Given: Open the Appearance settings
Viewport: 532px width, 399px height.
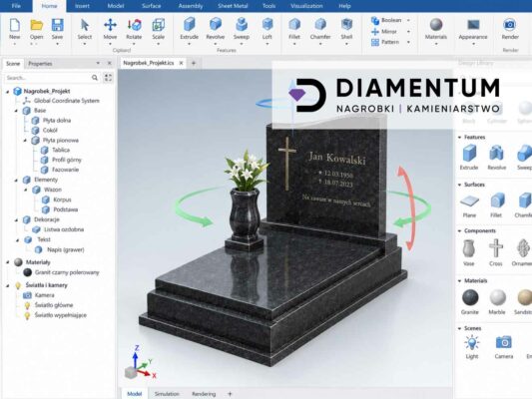Looking at the screenshot, I should 473,25.
